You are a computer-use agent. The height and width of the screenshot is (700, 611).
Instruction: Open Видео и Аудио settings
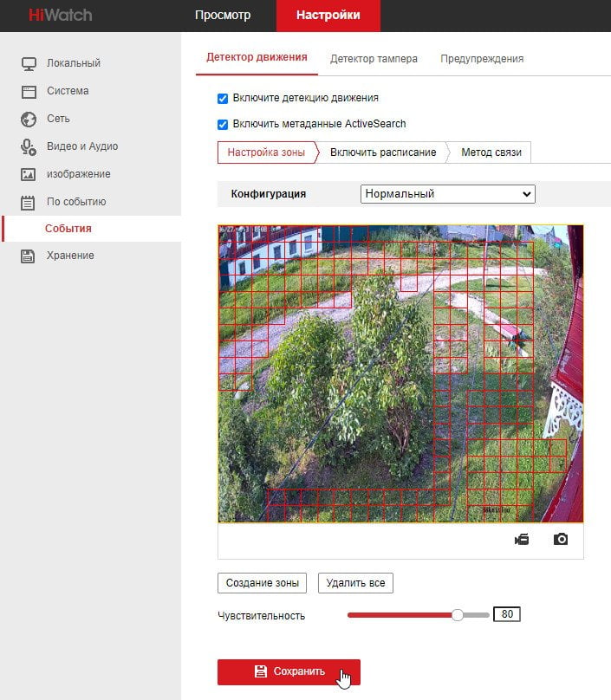[82, 146]
